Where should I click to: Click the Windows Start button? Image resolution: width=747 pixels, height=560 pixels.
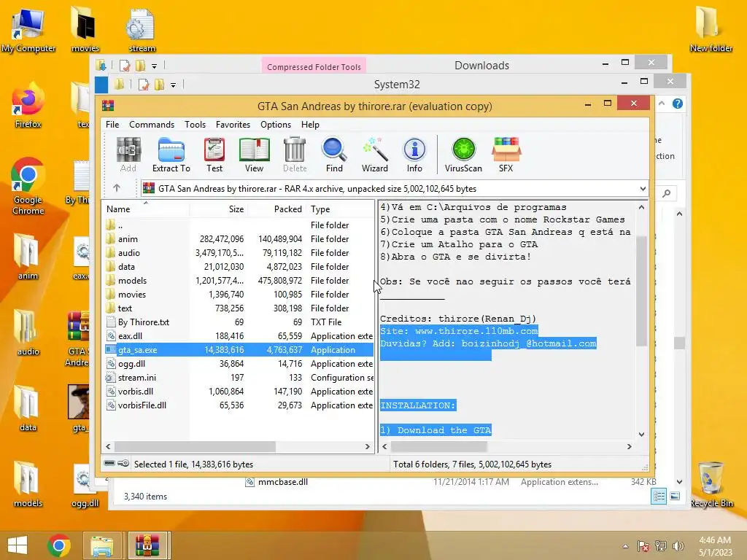18,545
